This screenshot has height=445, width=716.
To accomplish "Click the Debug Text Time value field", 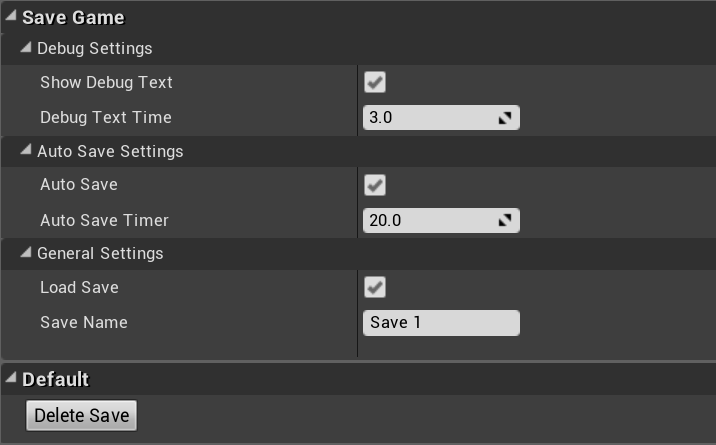I will pyautogui.click(x=428, y=118).
